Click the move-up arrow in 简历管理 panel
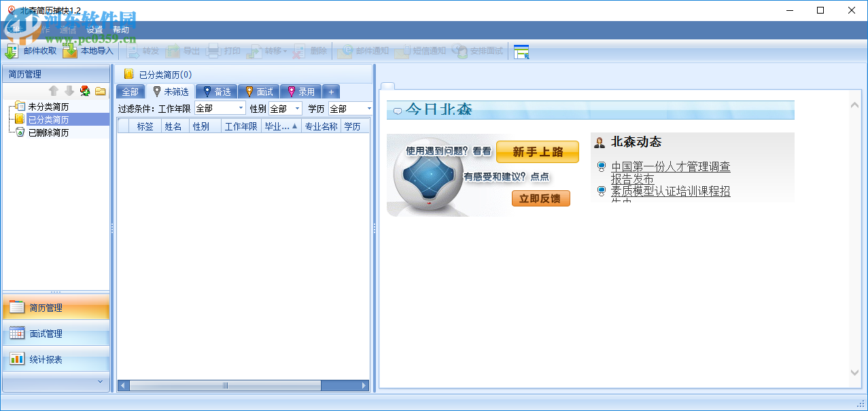This screenshot has width=868, height=411. [x=54, y=91]
